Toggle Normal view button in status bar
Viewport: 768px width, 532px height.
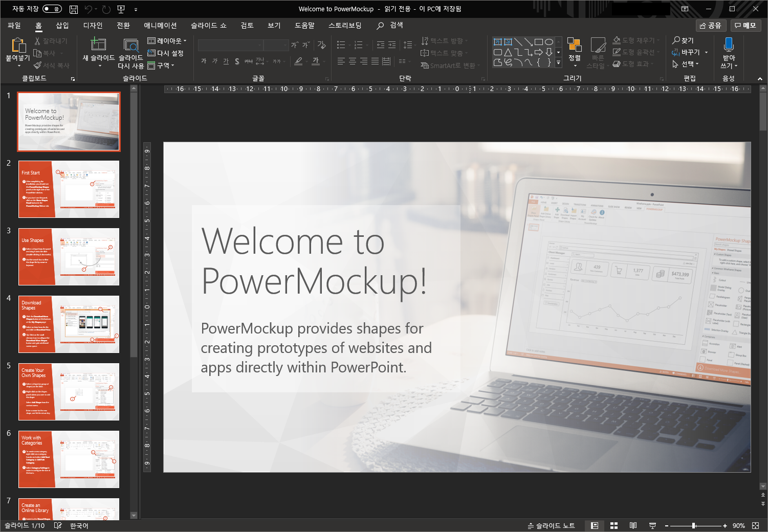point(595,525)
